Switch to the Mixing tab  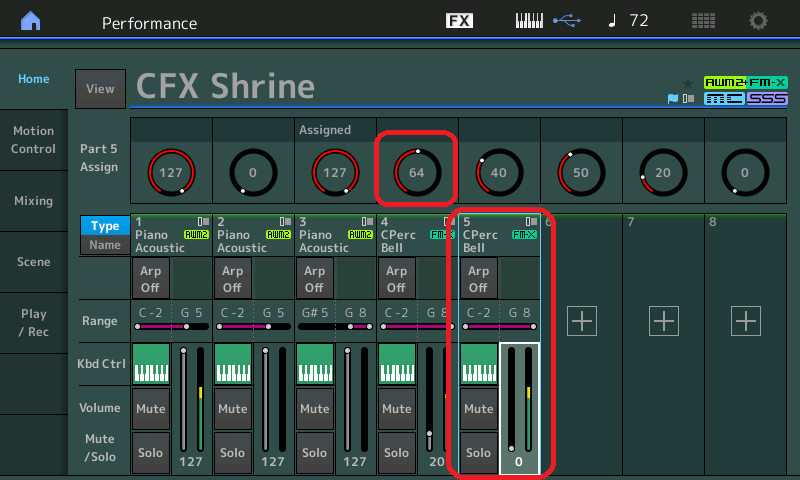click(33, 201)
